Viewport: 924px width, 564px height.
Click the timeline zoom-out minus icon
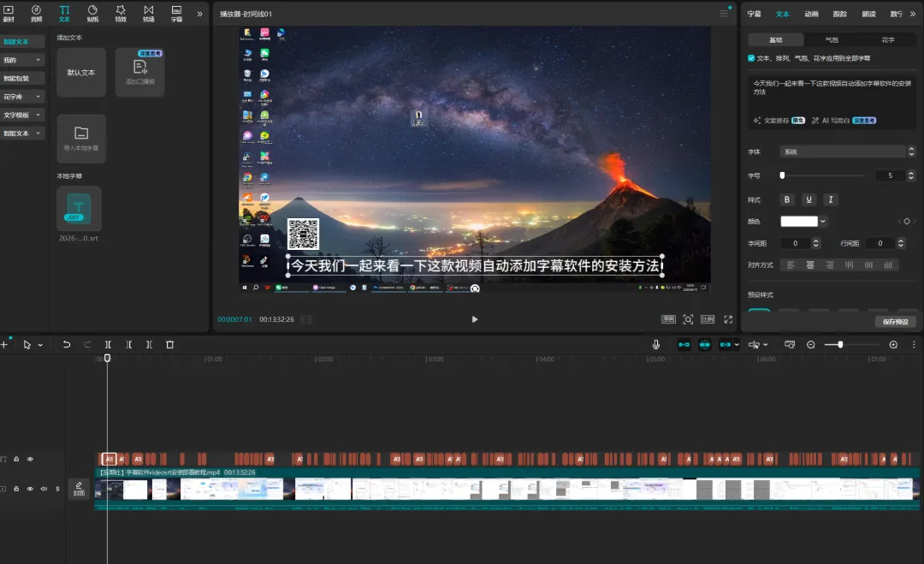pos(811,345)
